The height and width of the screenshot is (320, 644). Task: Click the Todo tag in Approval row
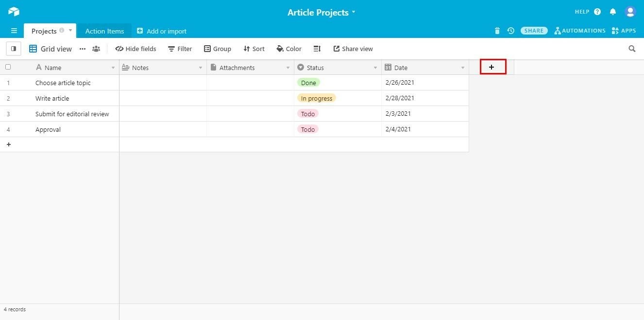click(x=308, y=129)
